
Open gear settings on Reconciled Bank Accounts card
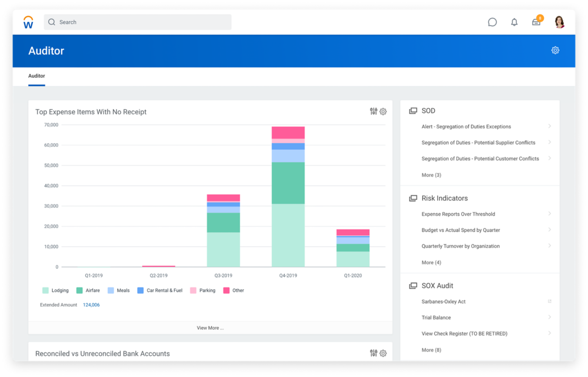[x=383, y=353]
